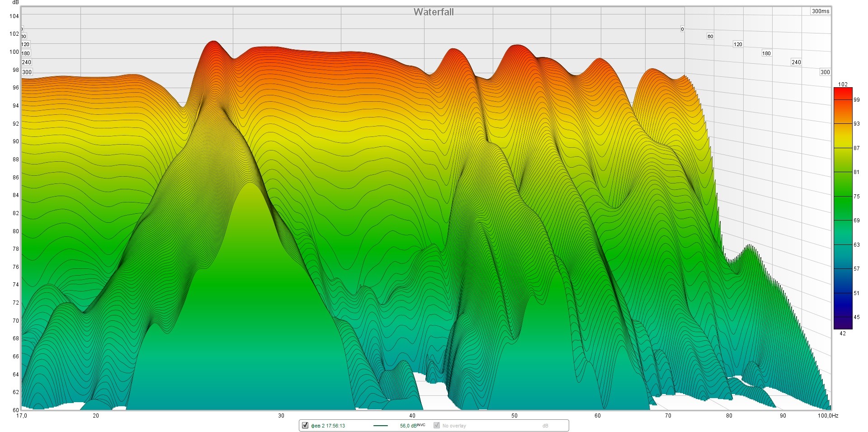Click the фев 2 17:56:13 legend label
Viewport: 868px width, 432px height.
(x=328, y=426)
